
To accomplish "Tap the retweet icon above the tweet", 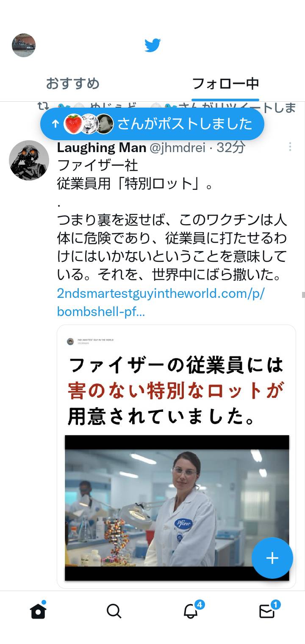I will [x=43, y=106].
